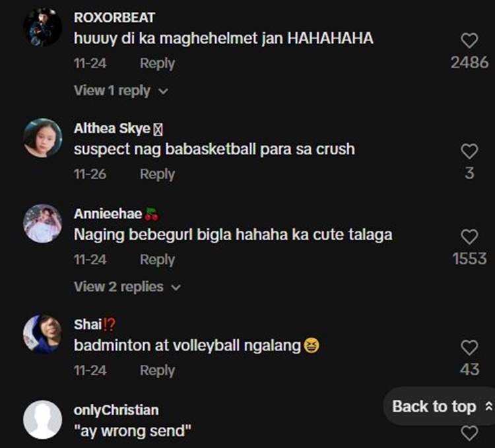The height and width of the screenshot is (448, 495).
Task: Reply to ROXORBEAT's helmet comment
Action: pos(157,63)
